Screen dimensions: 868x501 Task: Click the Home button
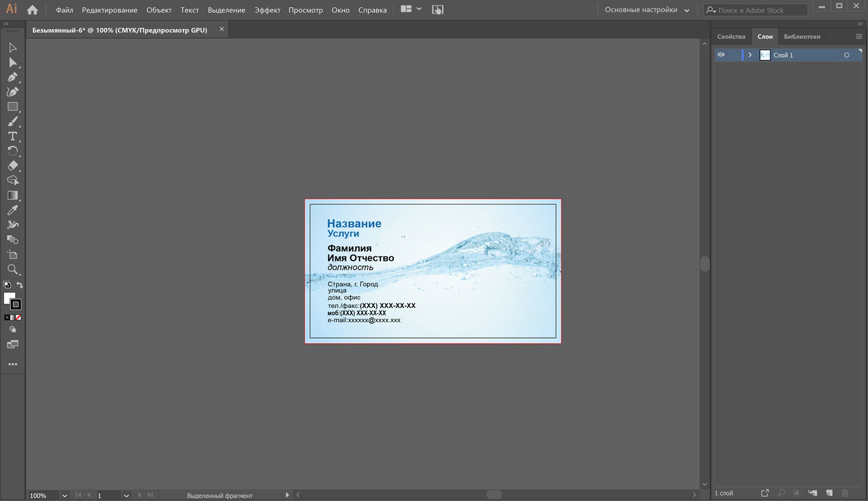pos(32,10)
